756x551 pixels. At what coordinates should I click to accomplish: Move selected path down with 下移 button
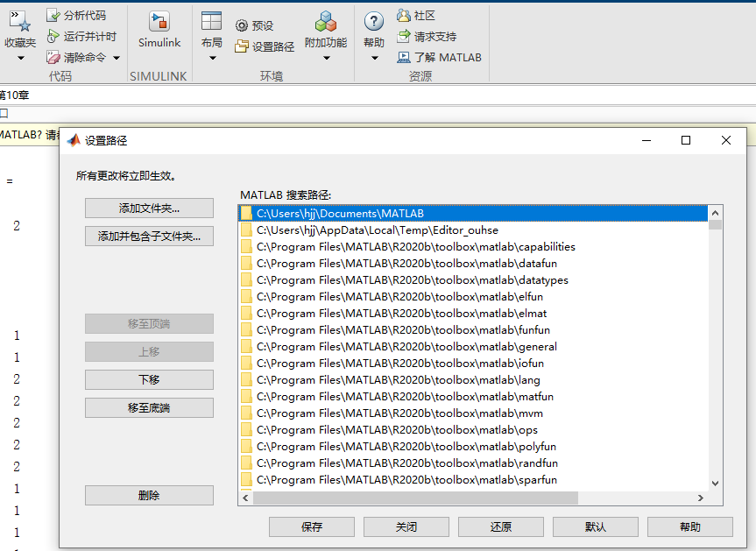[x=149, y=379]
